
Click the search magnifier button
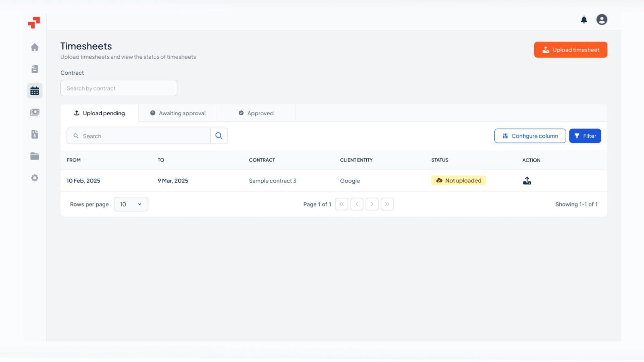(x=219, y=136)
